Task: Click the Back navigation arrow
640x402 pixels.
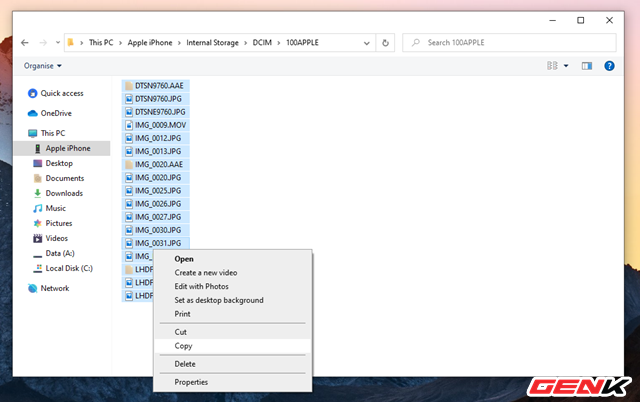Action: pyautogui.click(x=23, y=44)
